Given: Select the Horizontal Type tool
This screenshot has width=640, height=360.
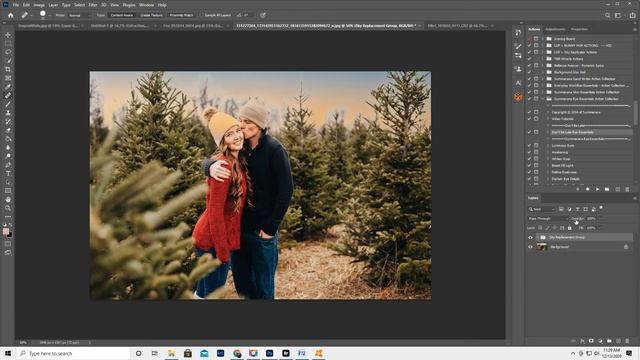Looking at the screenshot, I should click(x=8, y=173).
